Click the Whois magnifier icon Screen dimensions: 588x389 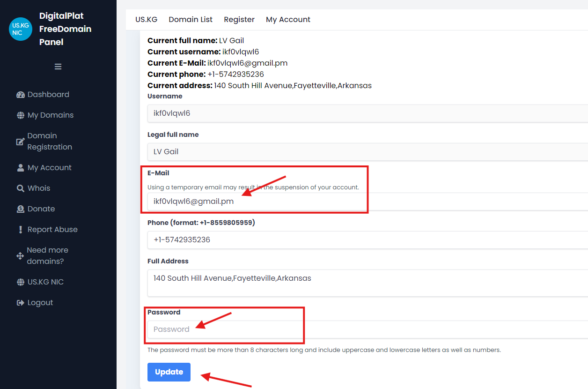20,188
